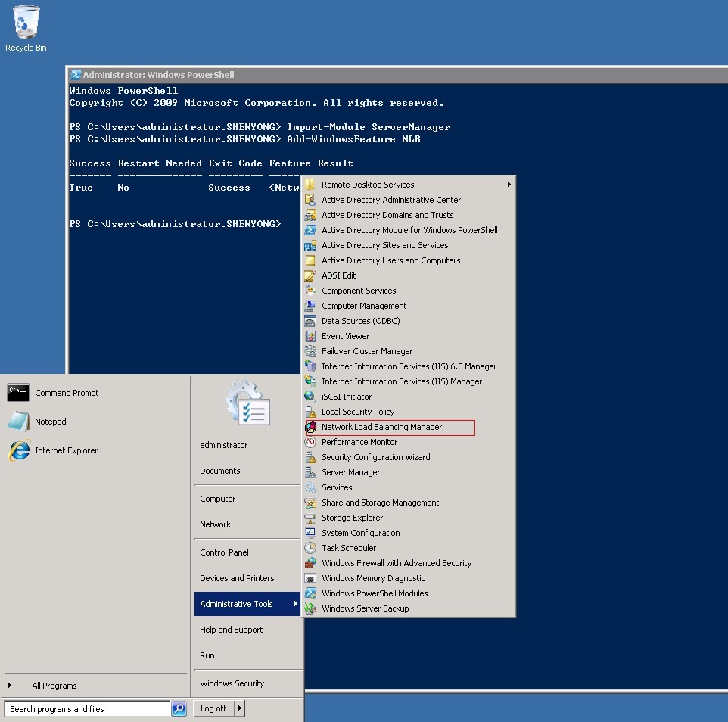Click the 'Import-Module ServerManager' command text
728x722 pixels.
369,127
